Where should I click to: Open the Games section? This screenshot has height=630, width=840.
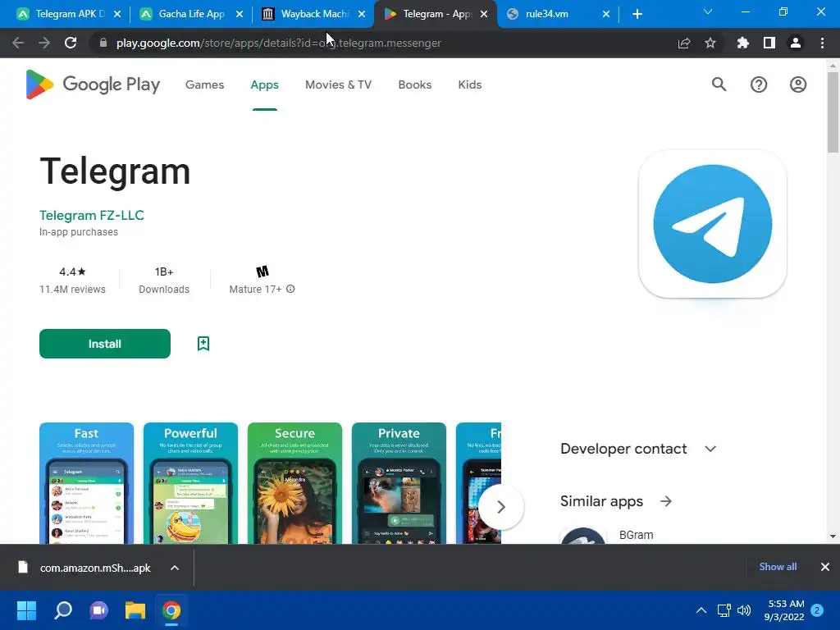tap(204, 84)
